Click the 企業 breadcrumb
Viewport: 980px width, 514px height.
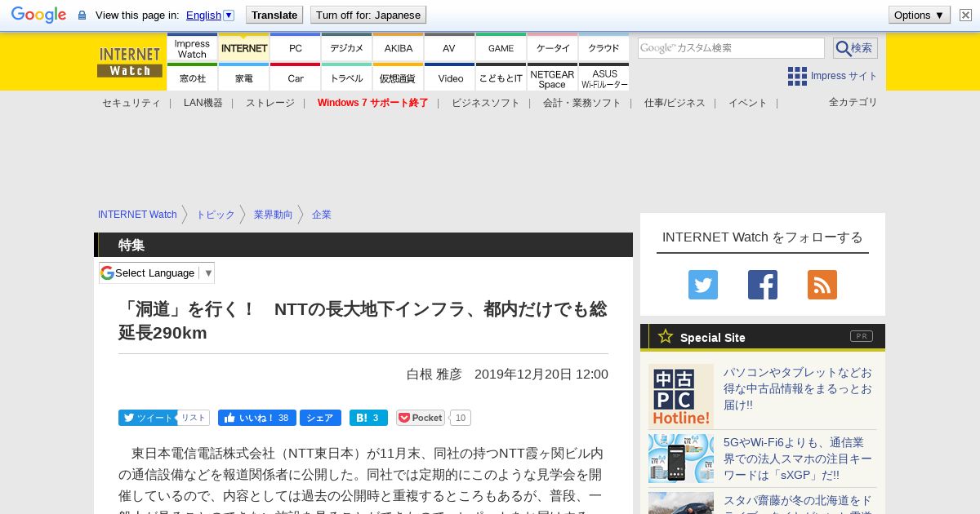322,215
